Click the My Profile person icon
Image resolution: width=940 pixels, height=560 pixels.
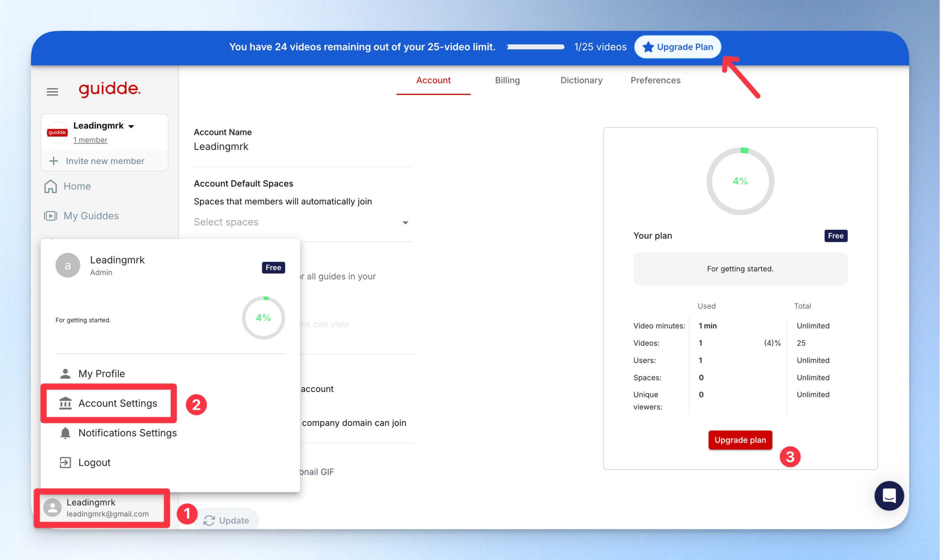(x=65, y=374)
